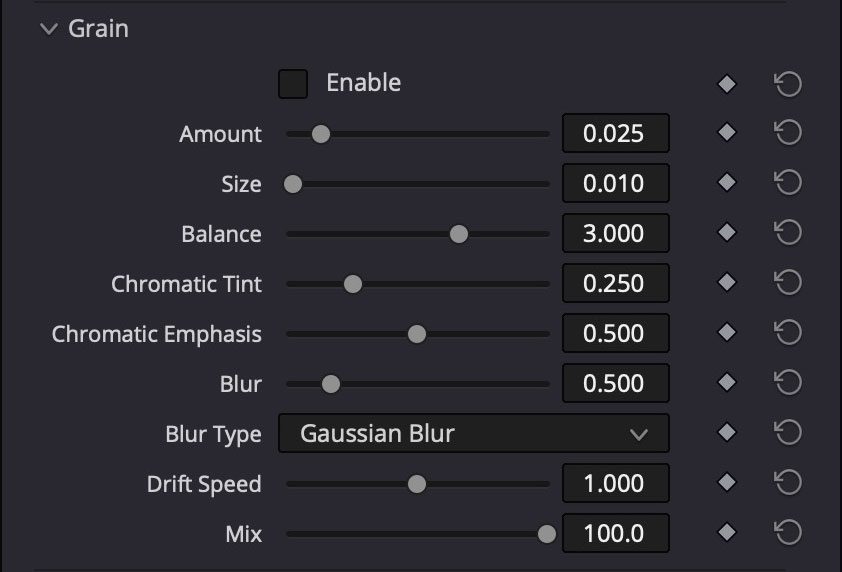Click the Drift Speed slider handle

coord(417,484)
